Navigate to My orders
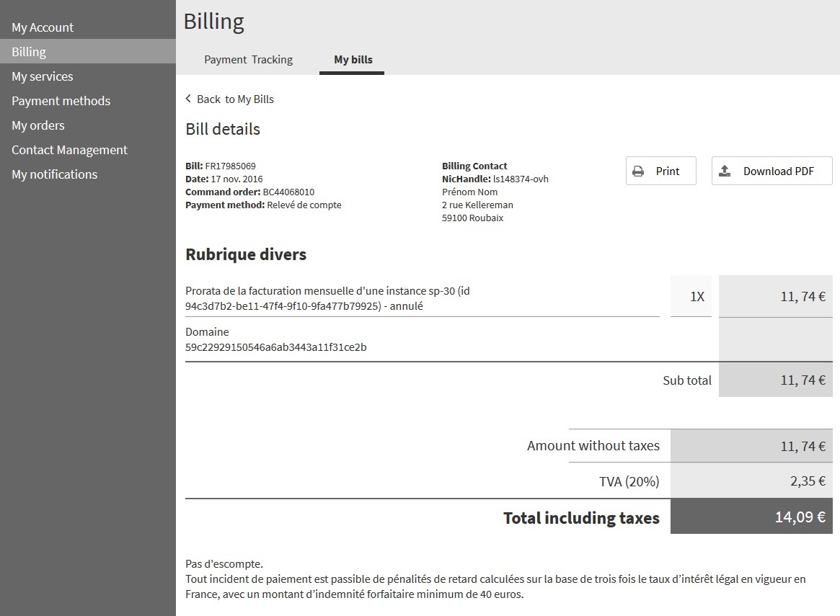This screenshot has width=840, height=616. (x=38, y=125)
